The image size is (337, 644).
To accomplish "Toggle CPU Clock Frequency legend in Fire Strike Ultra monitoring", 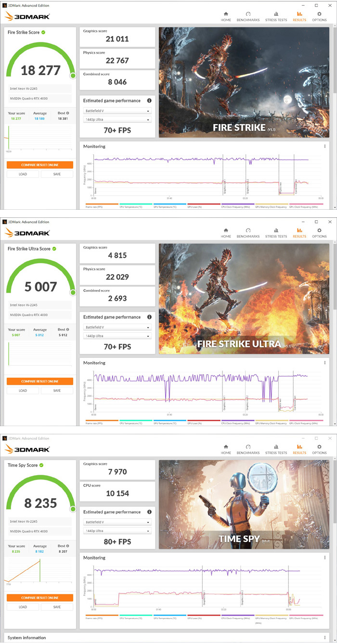I will pos(237,422).
